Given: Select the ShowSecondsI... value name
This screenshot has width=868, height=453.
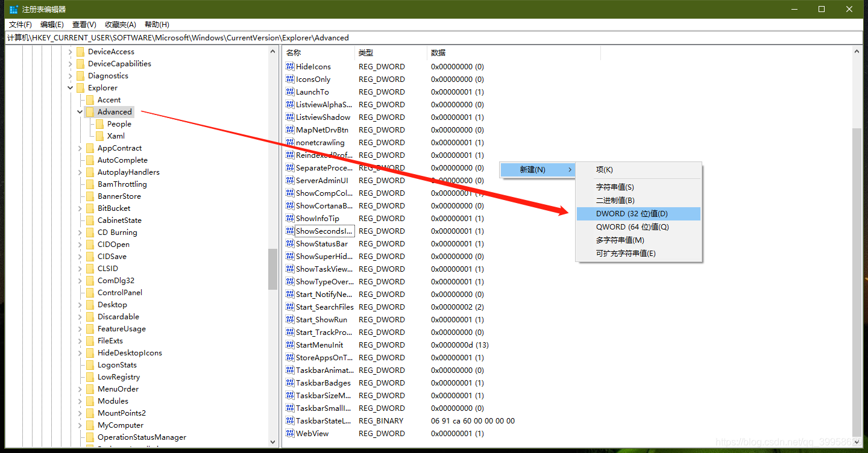Looking at the screenshot, I should [325, 231].
